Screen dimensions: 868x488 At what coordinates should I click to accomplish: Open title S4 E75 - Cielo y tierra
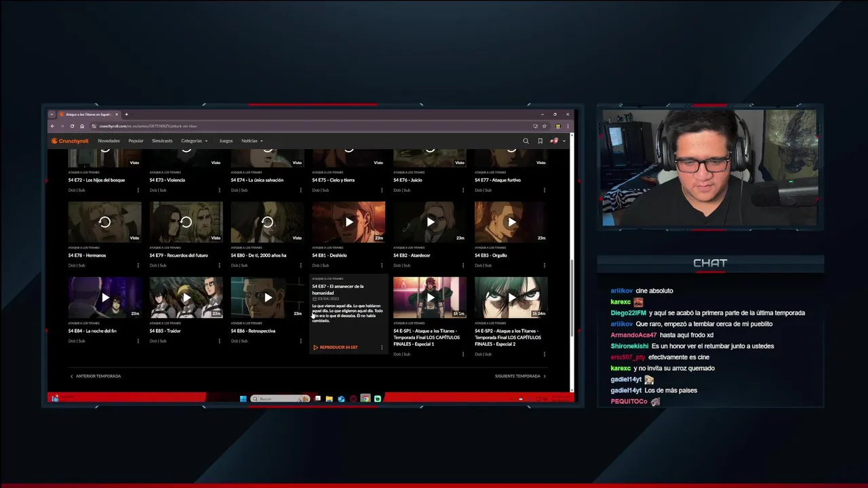pos(333,180)
